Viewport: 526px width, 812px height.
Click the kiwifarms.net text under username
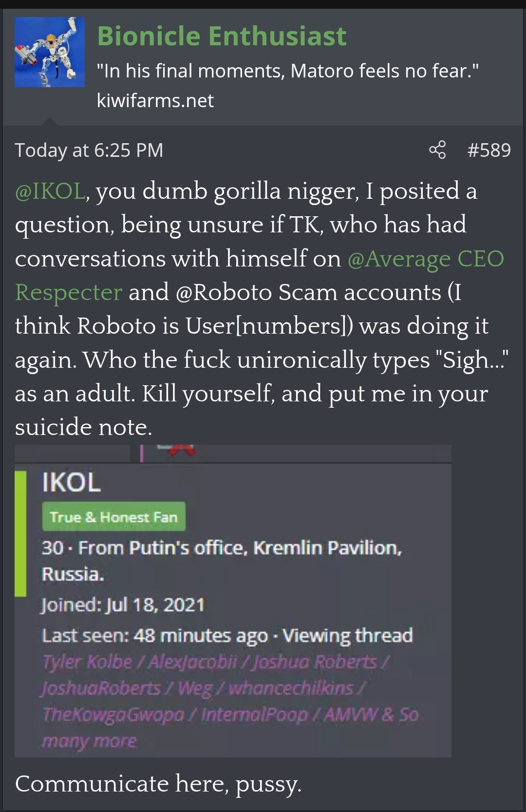[155, 100]
